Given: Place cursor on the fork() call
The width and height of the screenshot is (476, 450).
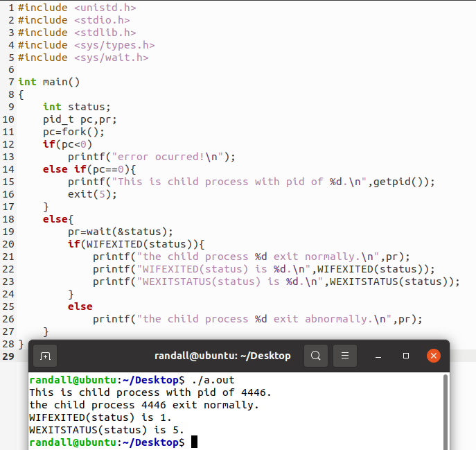Looking at the screenshot, I should point(79,132).
